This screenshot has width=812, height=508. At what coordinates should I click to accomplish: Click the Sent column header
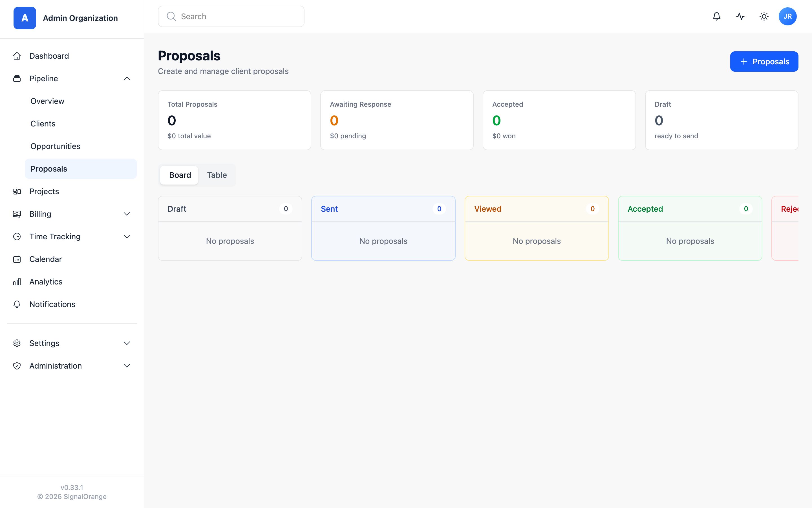(x=383, y=209)
